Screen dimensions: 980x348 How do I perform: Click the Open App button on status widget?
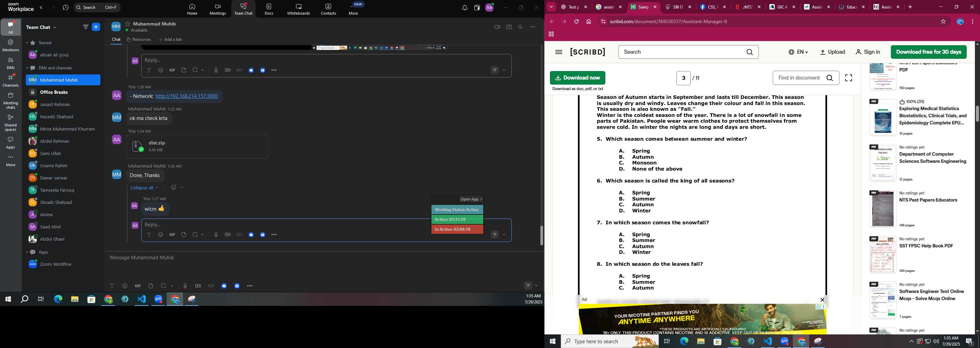(x=471, y=199)
